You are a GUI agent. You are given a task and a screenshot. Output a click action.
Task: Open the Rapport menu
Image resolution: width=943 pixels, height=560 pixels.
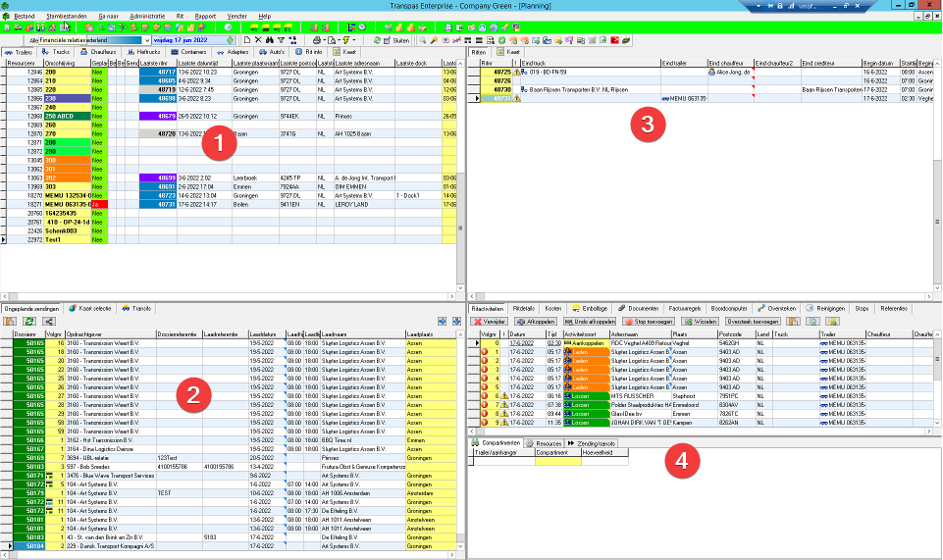(205, 17)
